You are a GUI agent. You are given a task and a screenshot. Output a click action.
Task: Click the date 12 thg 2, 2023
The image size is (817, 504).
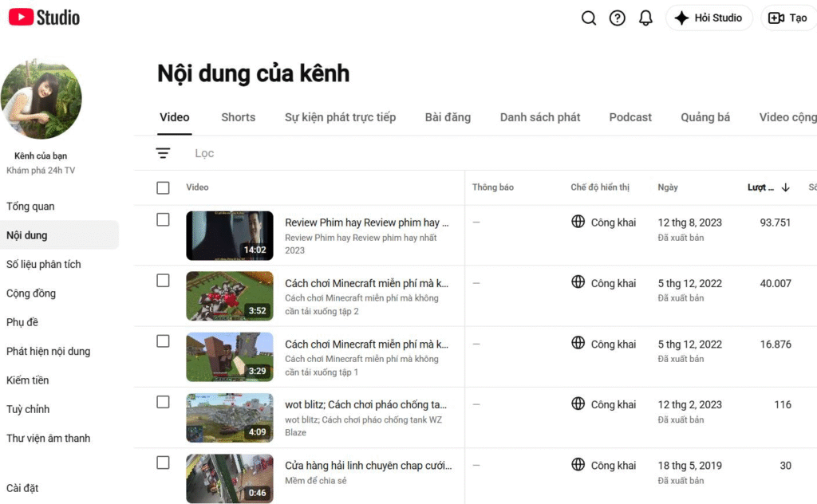tap(690, 404)
